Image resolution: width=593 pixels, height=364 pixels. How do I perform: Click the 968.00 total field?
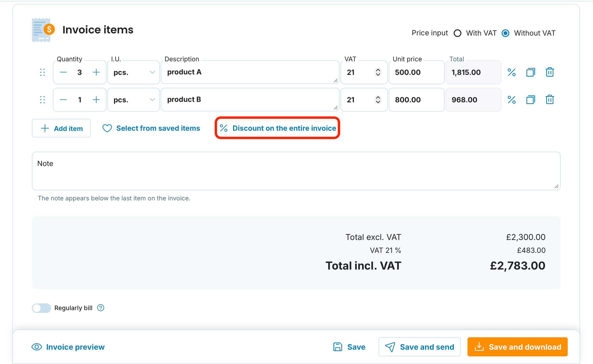pyautogui.click(x=473, y=100)
